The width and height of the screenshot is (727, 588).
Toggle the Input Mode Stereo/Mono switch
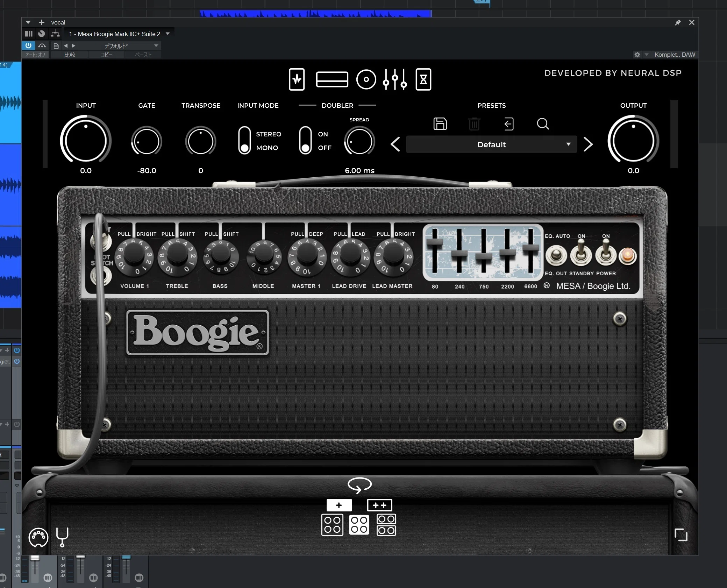point(244,141)
